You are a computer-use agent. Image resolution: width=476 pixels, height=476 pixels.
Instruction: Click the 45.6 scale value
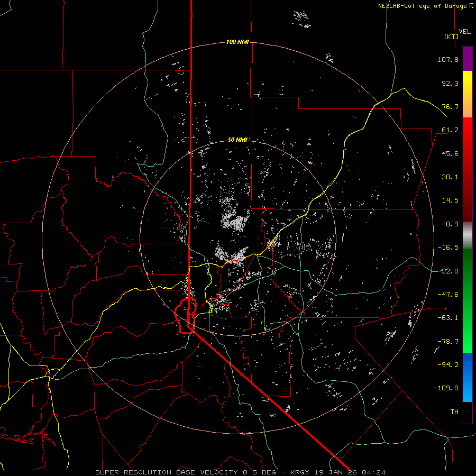(450, 153)
